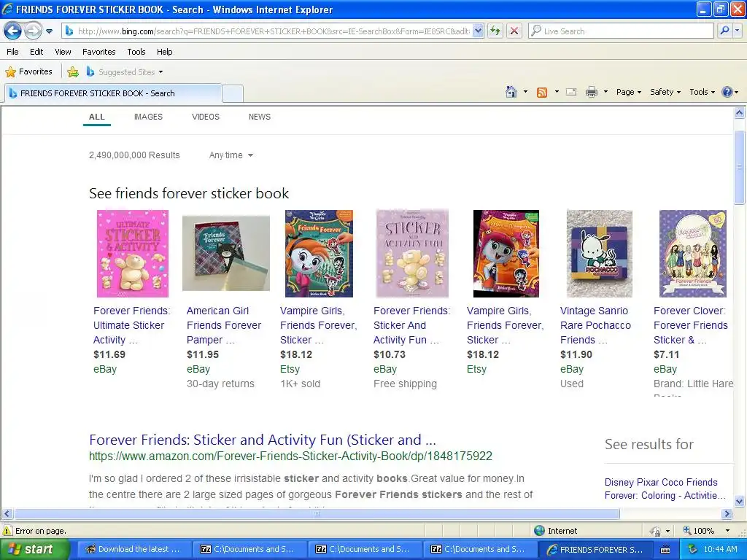The height and width of the screenshot is (560, 747).
Task: Open the View menu
Action: click(63, 52)
